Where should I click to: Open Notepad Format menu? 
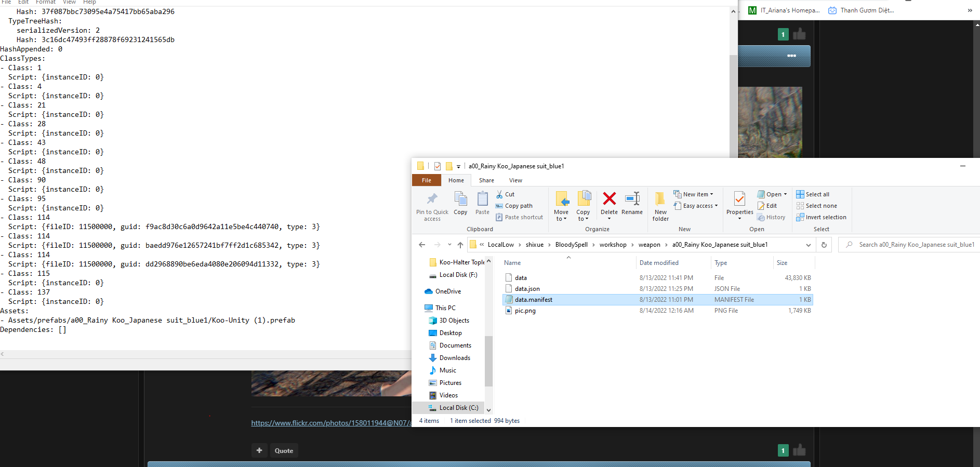(46, 2)
